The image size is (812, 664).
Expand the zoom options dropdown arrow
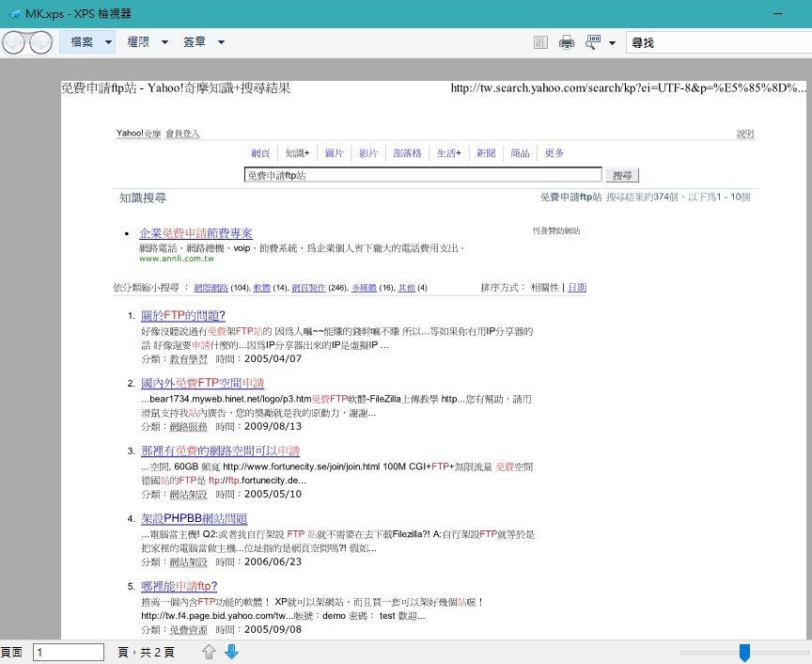[612, 43]
